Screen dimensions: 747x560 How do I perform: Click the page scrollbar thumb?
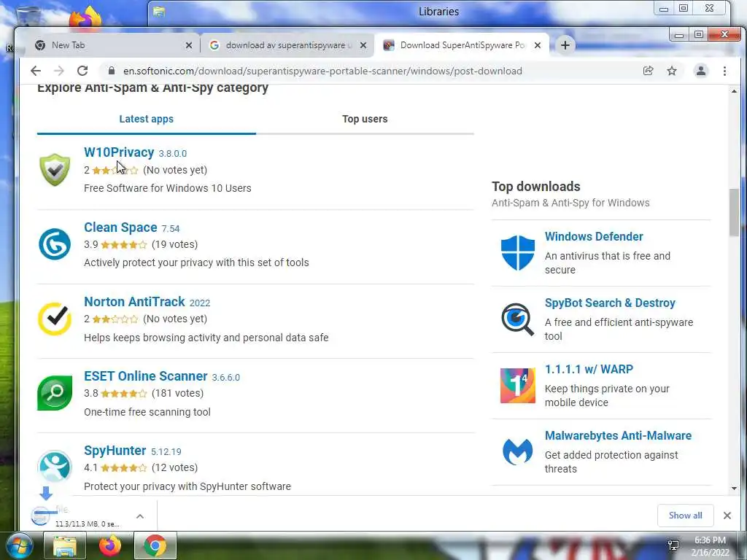(x=734, y=212)
